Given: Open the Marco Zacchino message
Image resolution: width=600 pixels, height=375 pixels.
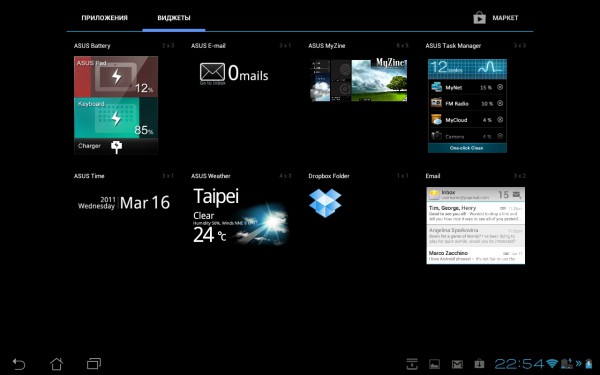Looking at the screenshot, I should pos(475,256).
